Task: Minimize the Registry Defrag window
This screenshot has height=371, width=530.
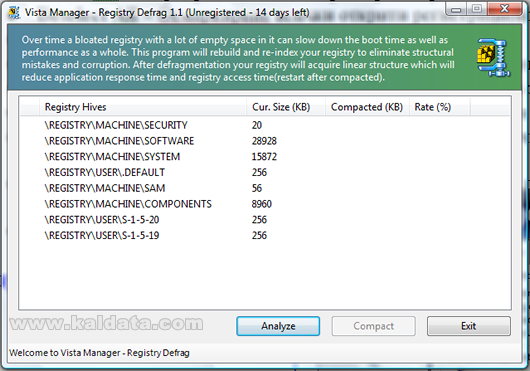Action: (x=456, y=9)
